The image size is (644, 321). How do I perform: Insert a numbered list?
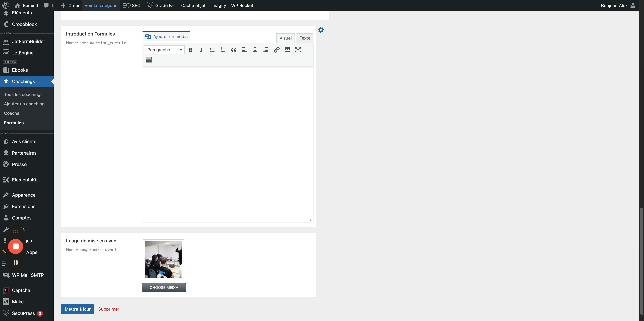coord(223,50)
